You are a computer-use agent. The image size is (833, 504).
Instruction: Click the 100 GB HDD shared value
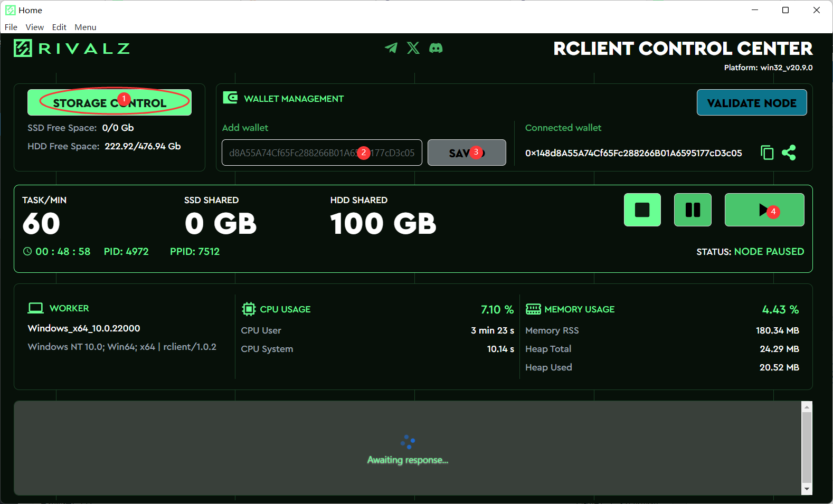click(383, 224)
